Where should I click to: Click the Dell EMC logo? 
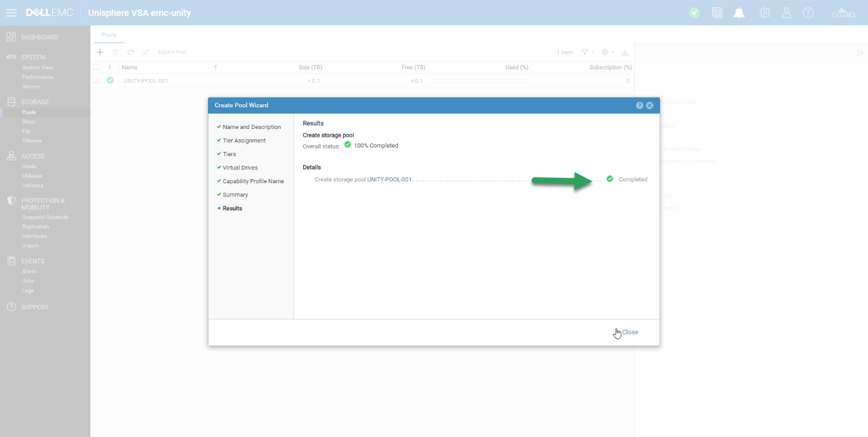[x=49, y=13]
